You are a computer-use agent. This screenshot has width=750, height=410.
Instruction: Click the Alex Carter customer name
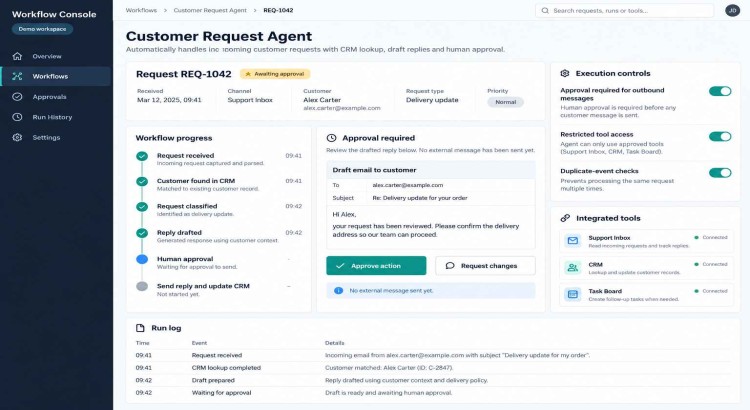pyautogui.click(x=322, y=100)
